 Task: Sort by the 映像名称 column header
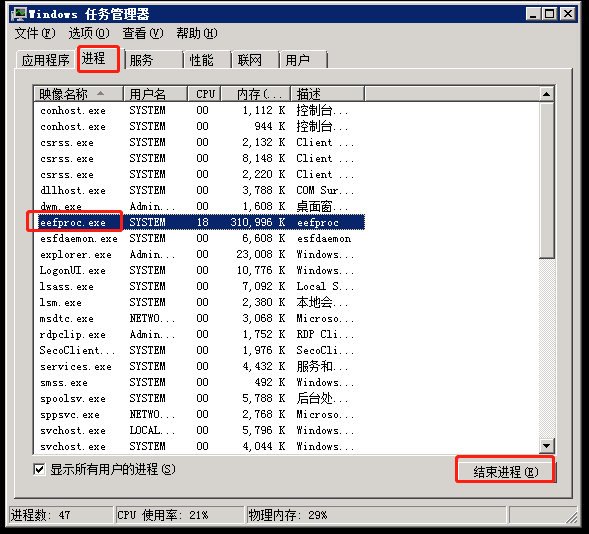79,94
